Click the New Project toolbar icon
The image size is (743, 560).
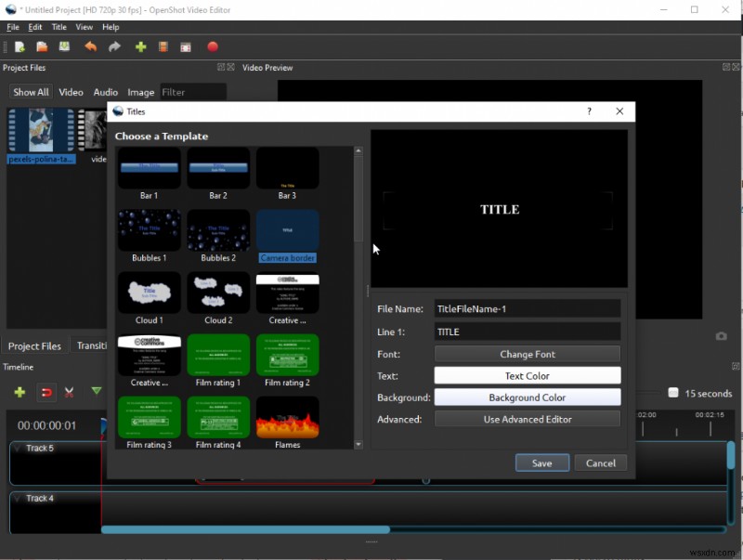20,47
